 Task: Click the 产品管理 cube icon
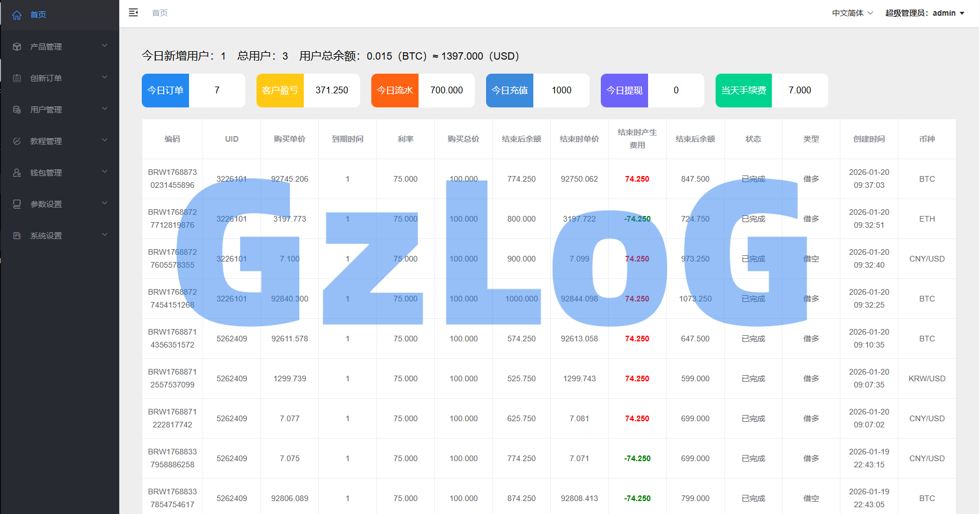tap(17, 47)
